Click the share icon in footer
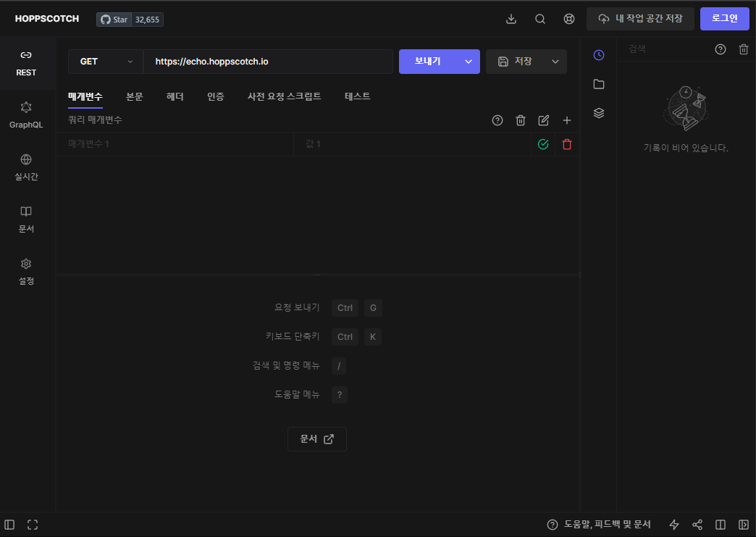This screenshot has height=537, width=756. (697, 525)
